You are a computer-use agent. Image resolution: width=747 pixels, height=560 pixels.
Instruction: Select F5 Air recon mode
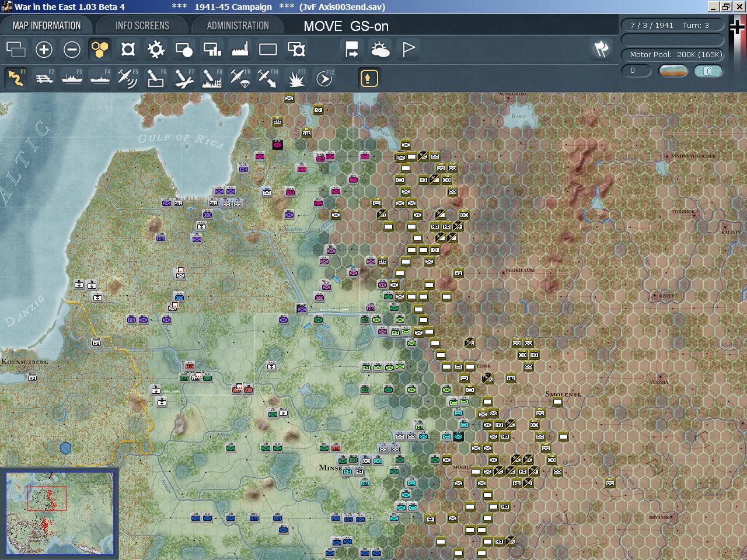tap(128, 78)
